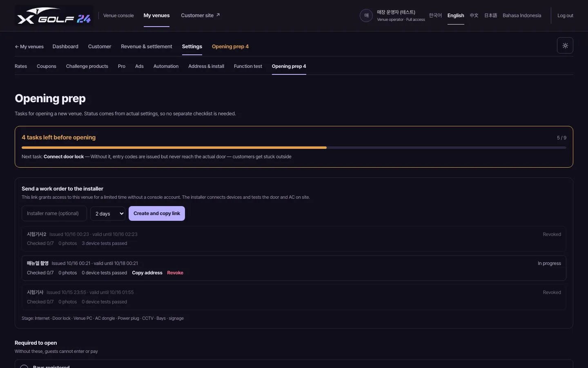588x368 pixels.
Task: Click the X Golf 24 logo
Action: (54, 16)
